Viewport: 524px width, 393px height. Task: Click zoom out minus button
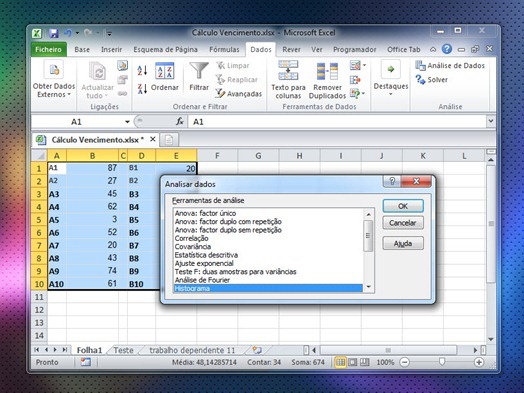tap(404, 362)
